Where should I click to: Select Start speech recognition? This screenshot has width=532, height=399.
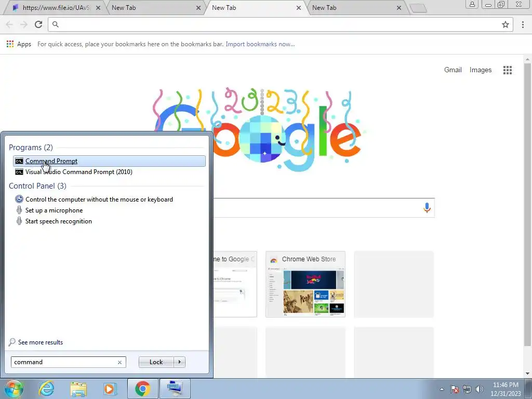(x=58, y=221)
